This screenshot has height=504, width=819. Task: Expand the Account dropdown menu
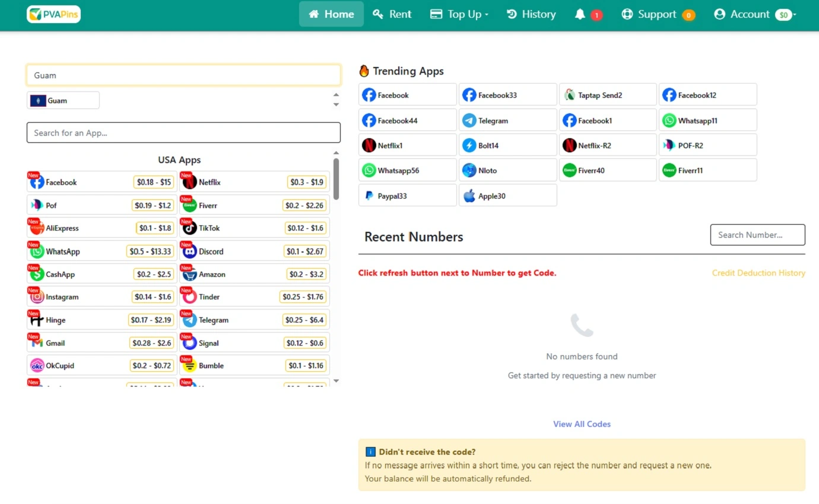[755, 14]
